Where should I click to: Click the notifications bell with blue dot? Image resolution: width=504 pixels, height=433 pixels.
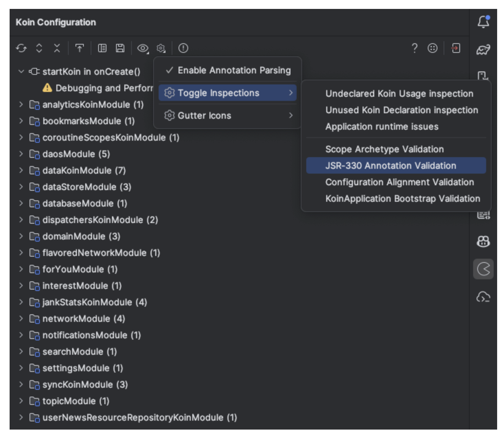[x=484, y=21]
